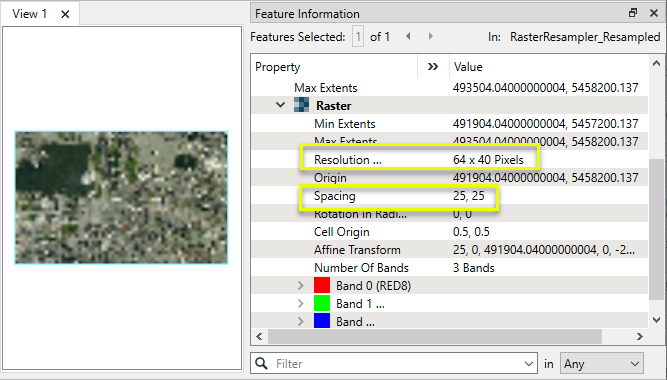Screen dimensions: 667x380
Task: Click the red Band 0 color swatch
Action: [322, 285]
